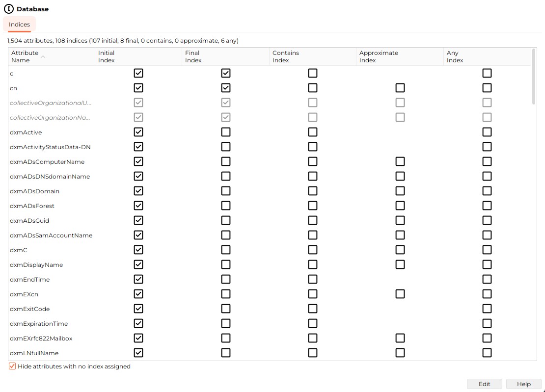Uncheck Initial Index for dxmADsForest

[x=138, y=206]
